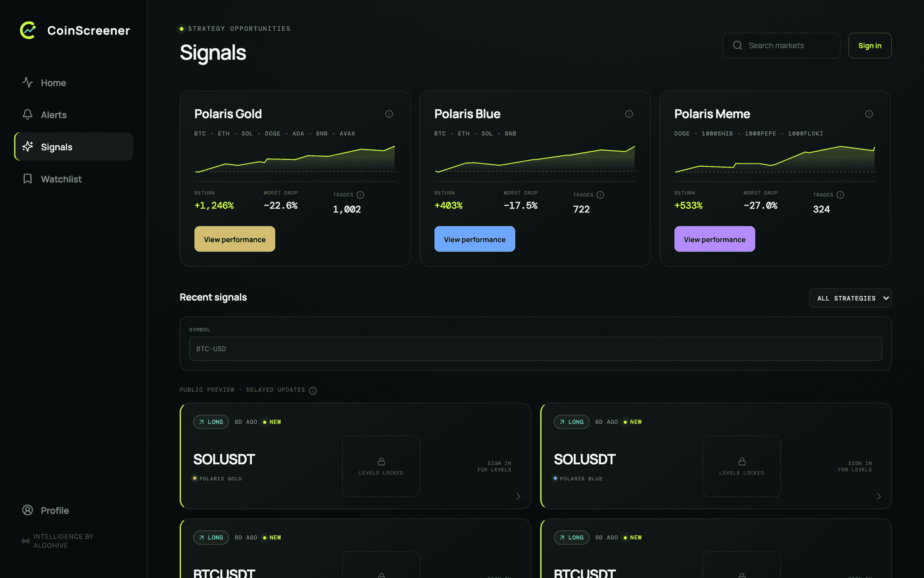
Task: Click the Watchlist bookmark icon
Action: tap(28, 178)
